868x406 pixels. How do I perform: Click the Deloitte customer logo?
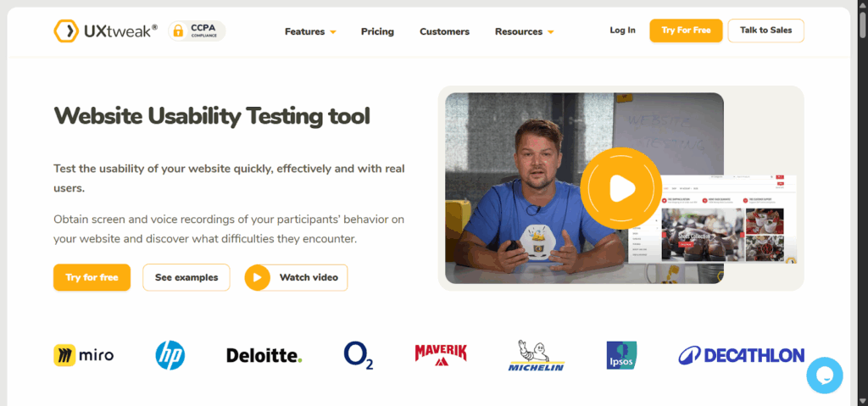point(264,355)
